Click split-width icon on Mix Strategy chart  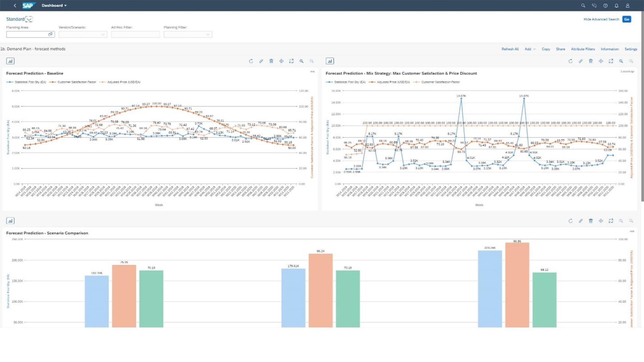pyautogui.click(x=601, y=61)
